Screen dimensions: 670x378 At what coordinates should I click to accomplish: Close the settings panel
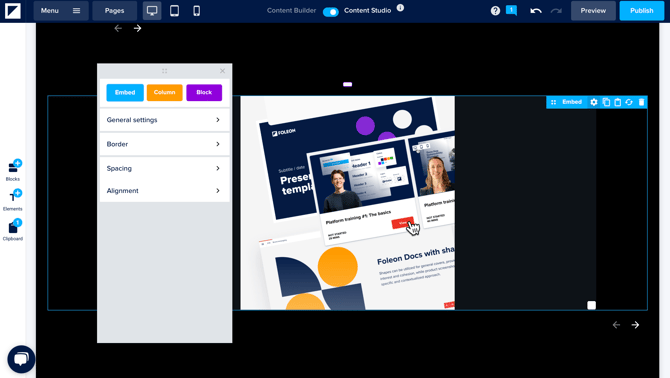223,71
